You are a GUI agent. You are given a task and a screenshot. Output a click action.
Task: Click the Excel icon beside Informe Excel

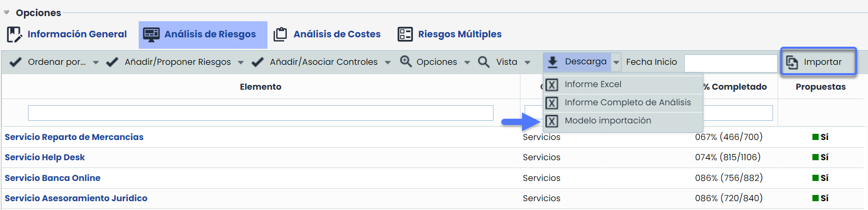(552, 85)
